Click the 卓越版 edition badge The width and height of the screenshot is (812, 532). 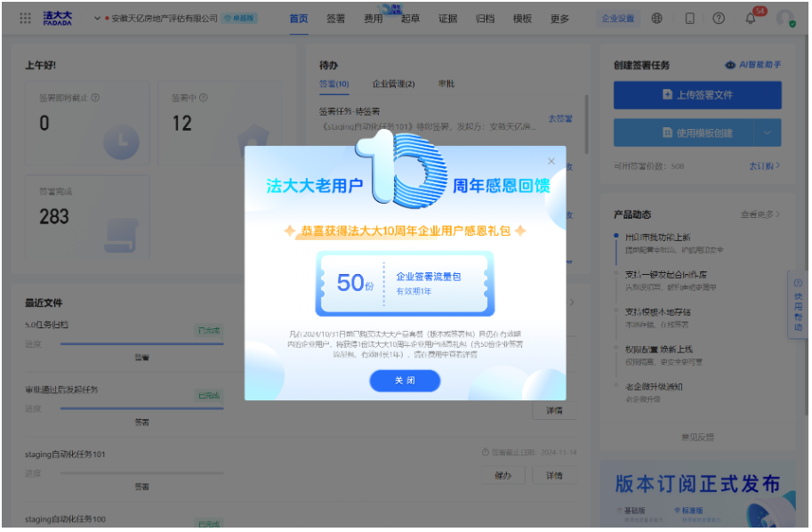point(240,19)
